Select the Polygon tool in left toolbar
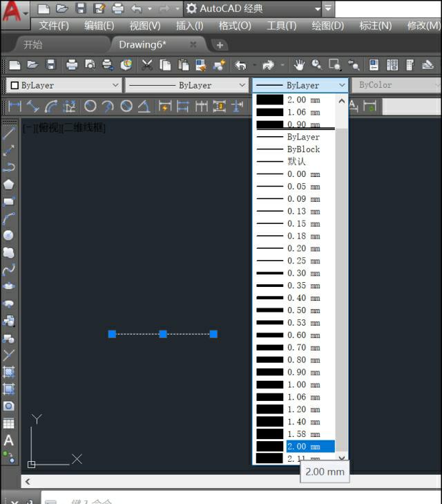The width and height of the screenshot is (442, 504). (x=9, y=185)
